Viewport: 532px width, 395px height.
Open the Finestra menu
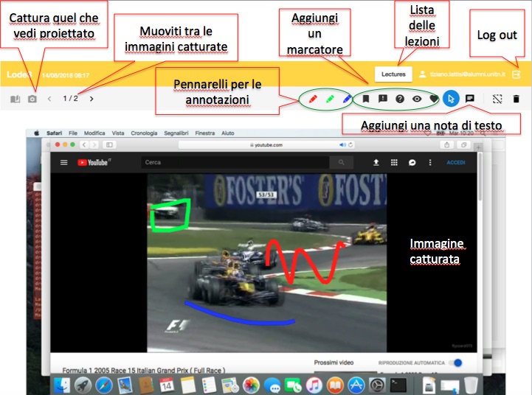pyautogui.click(x=205, y=133)
